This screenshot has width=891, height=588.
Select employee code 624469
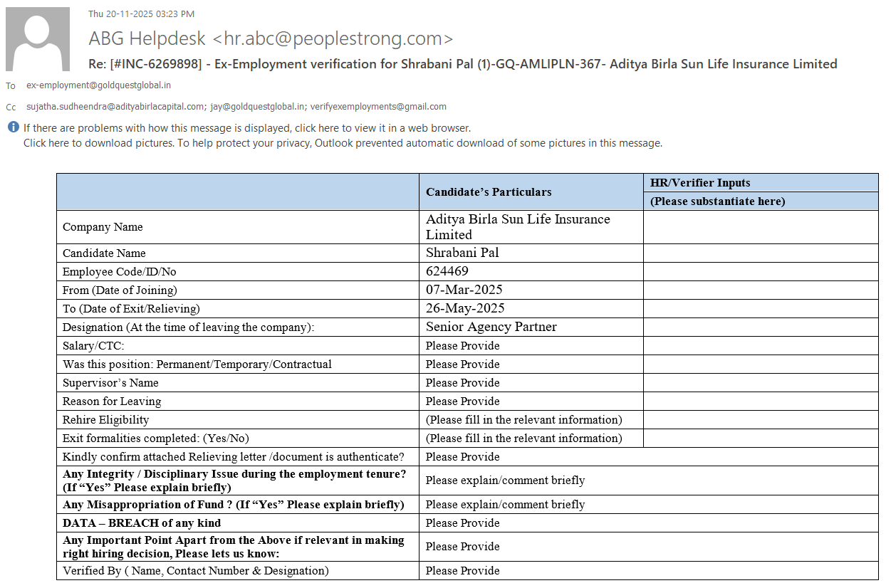click(x=447, y=271)
